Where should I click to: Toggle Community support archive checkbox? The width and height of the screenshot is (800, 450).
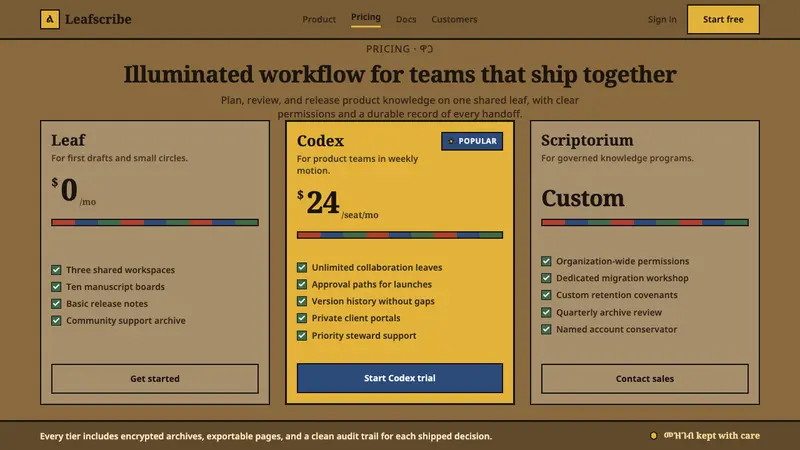[x=56, y=320]
